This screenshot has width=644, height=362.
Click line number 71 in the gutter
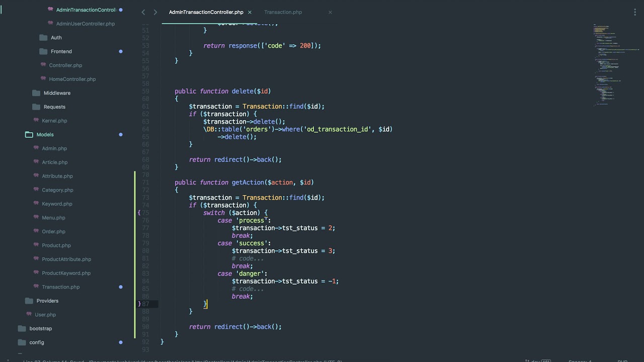145,183
